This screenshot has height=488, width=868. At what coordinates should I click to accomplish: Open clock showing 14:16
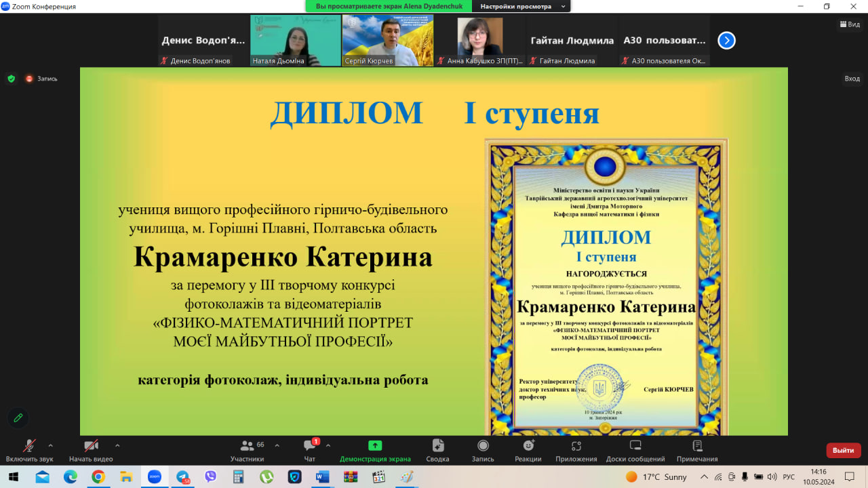pos(818,477)
